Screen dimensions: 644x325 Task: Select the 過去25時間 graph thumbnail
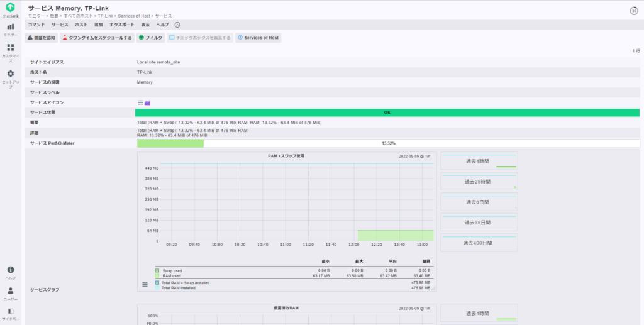[479, 182]
